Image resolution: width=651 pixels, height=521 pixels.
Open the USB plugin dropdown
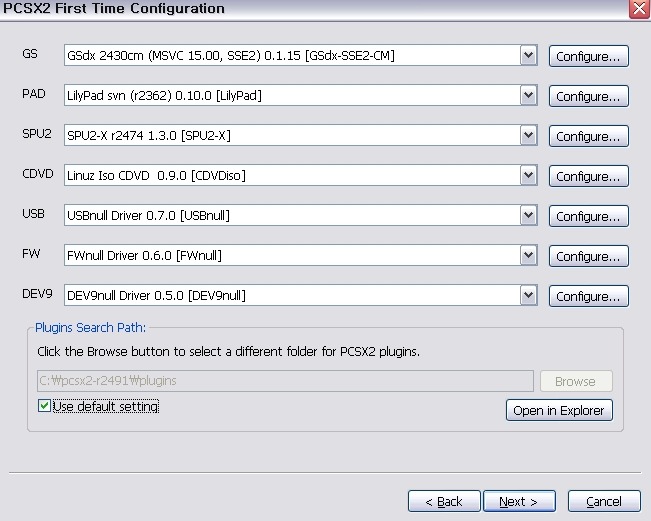pyautogui.click(x=529, y=216)
